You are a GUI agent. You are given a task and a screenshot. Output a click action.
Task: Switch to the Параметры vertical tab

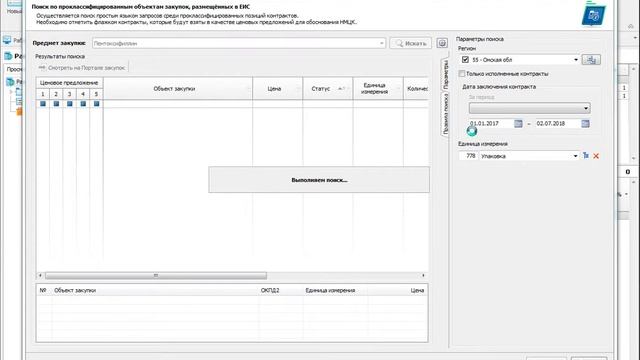445,75
